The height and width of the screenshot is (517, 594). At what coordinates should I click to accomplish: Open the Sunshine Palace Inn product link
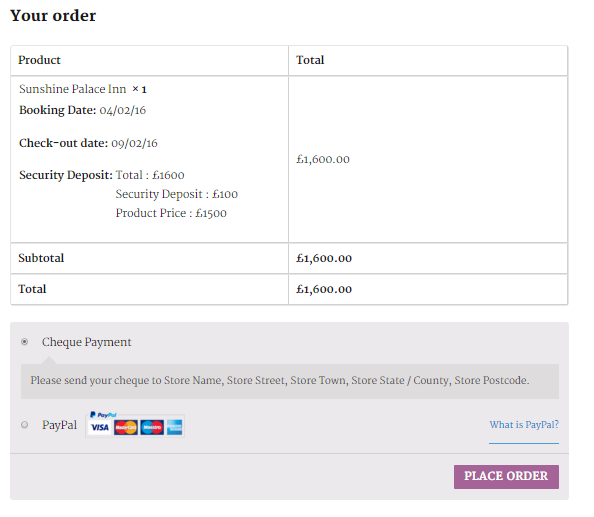click(x=73, y=89)
